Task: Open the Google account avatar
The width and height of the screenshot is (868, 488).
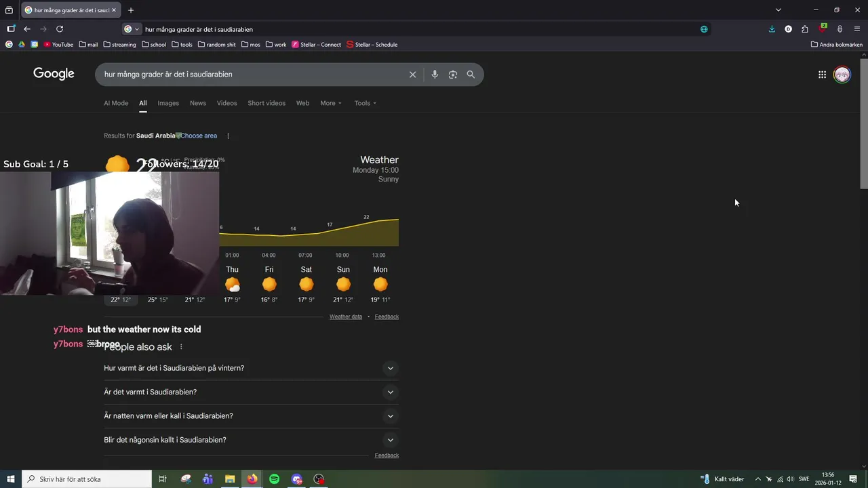Action: point(842,75)
